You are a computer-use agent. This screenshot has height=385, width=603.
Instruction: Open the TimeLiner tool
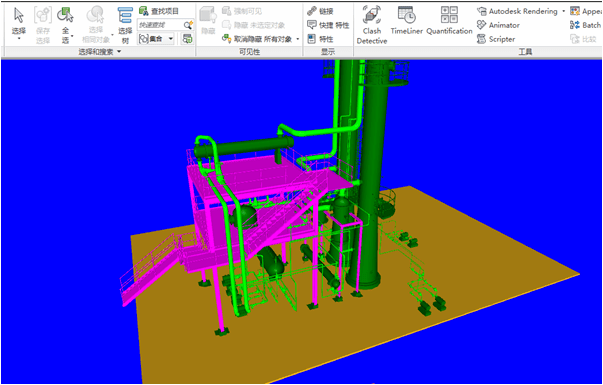(x=406, y=20)
